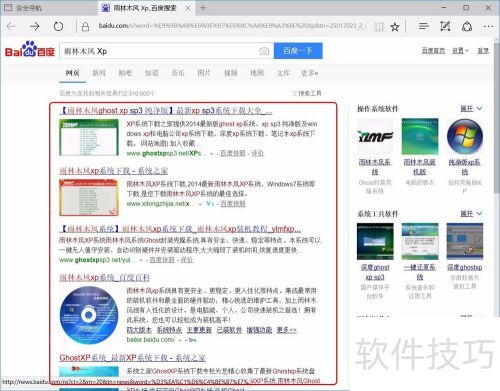The height and width of the screenshot is (391, 500).
Task: Open reading view book icon
Action: click(x=379, y=27)
